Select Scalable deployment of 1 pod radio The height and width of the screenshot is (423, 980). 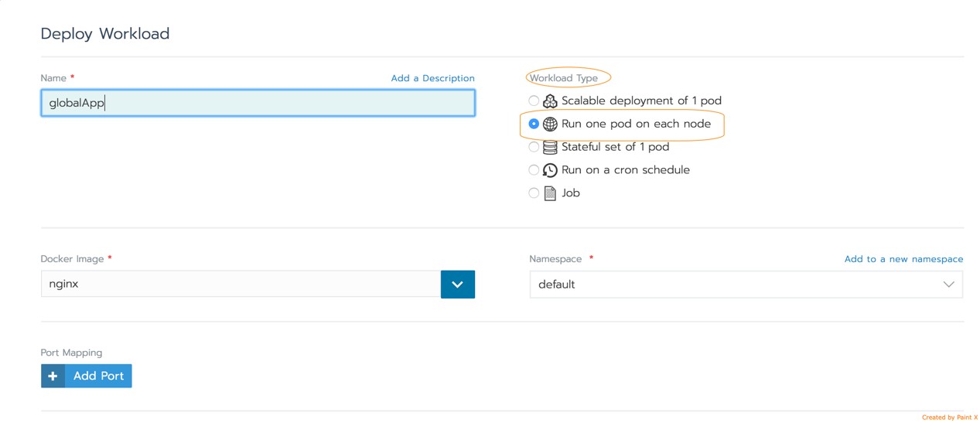click(x=534, y=101)
